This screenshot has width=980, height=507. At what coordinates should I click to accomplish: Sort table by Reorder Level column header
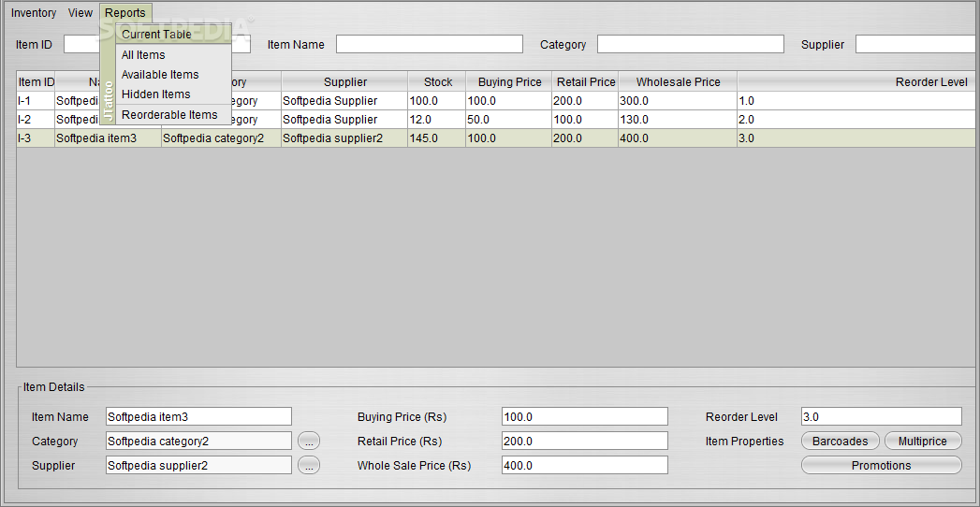858,81
